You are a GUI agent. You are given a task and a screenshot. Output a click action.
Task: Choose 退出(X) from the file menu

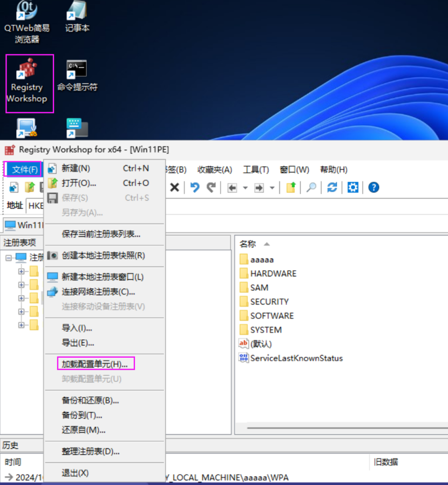pyautogui.click(x=105, y=473)
